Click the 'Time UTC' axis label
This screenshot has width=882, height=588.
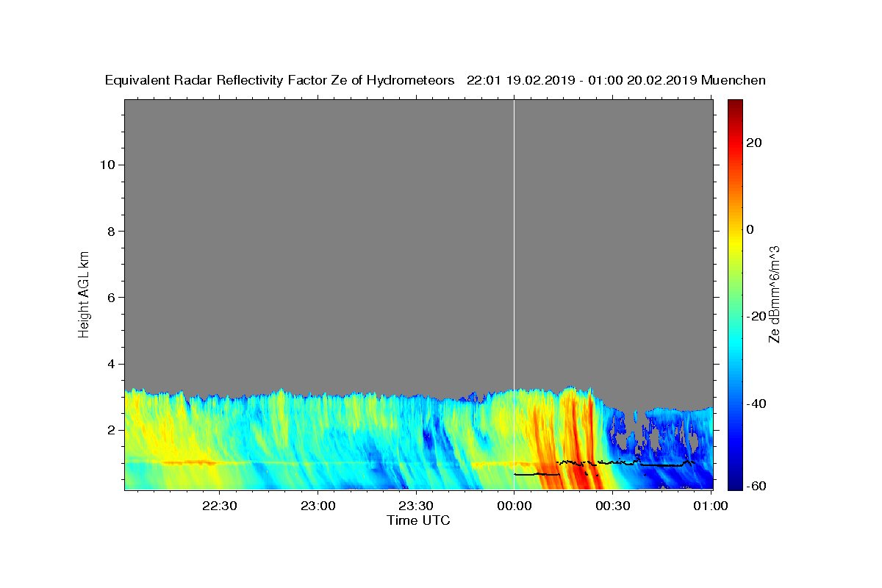pyautogui.click(x=418, y=520)
